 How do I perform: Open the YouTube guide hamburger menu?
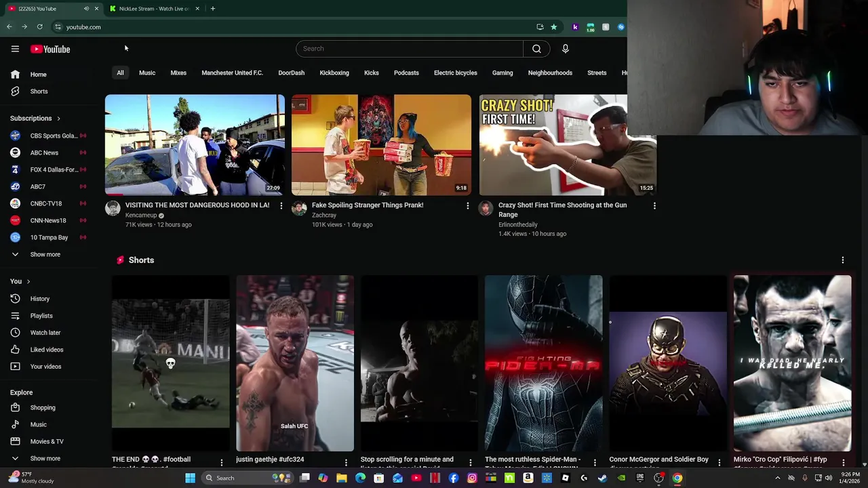pos(15,49)
